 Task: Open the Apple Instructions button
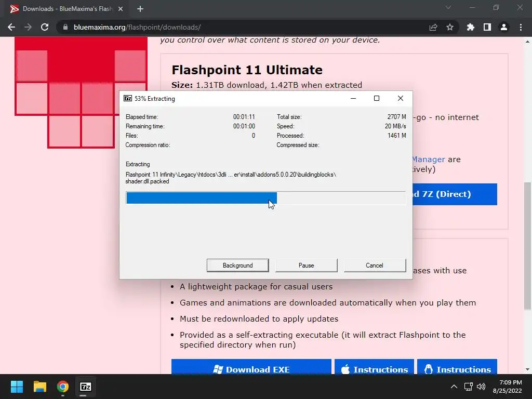tap(374, 367)
